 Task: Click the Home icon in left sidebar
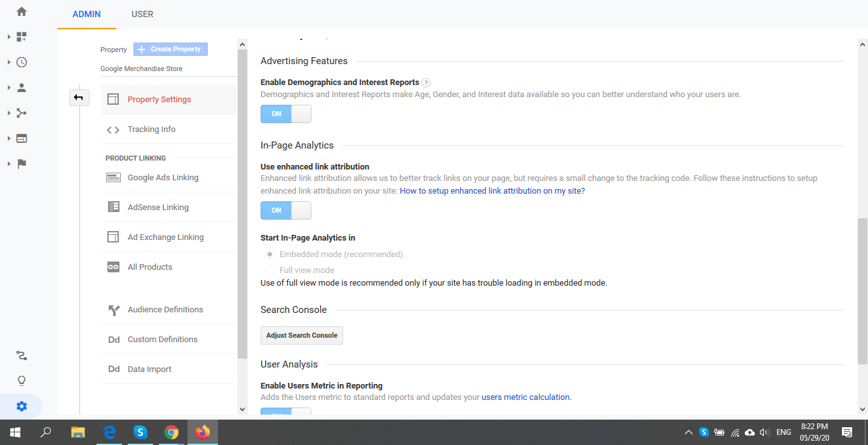click(x=21, y=11)
